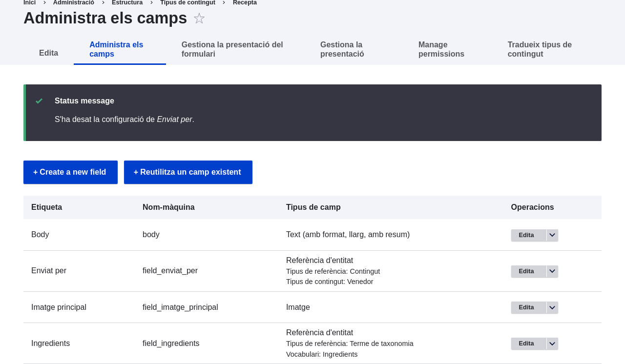Click the Etiqueta column header
Screen dimensions: 625x364
coord(46,206)
